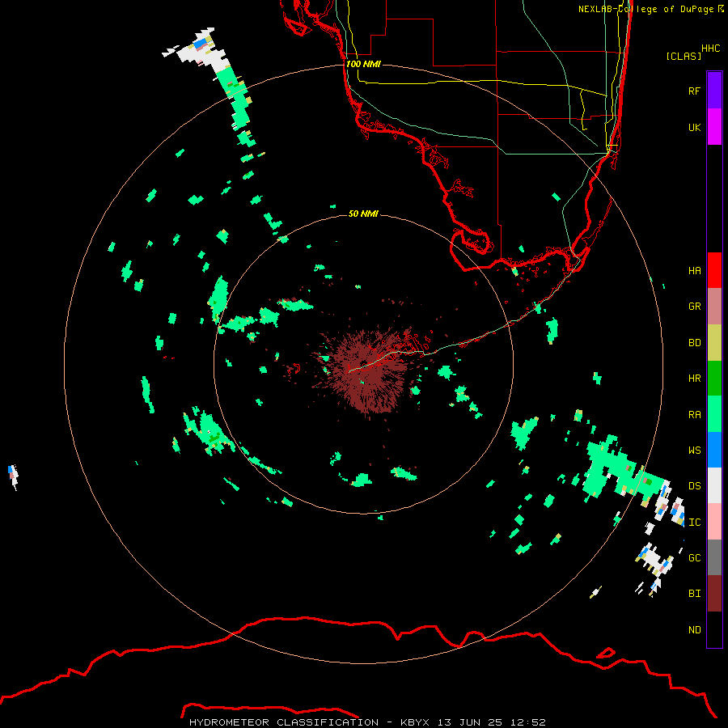
Task: Click the 'RF' legend label
Action: (694, 91)
